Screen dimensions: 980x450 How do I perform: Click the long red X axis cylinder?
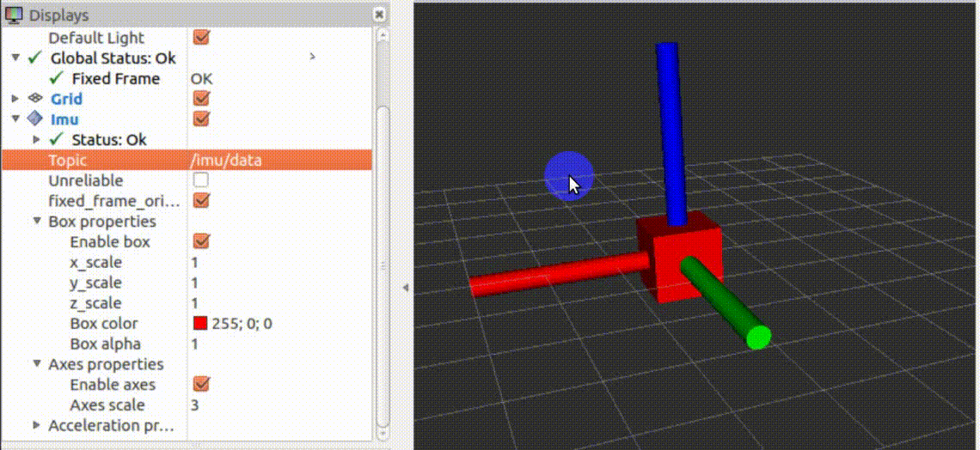[560, 273]
